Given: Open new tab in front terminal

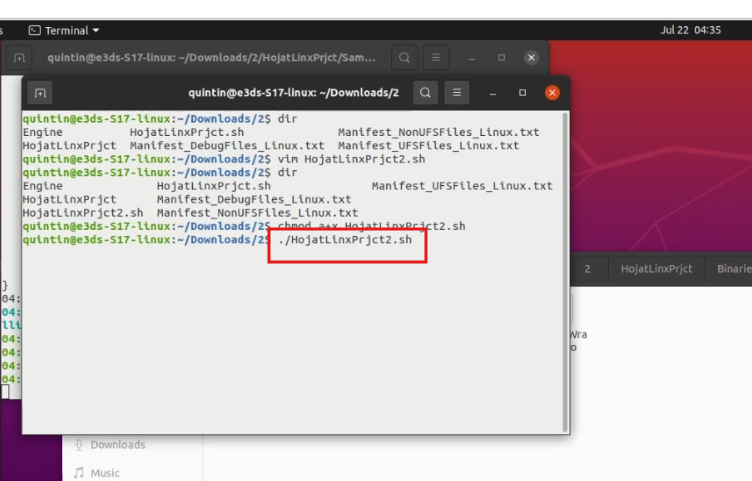Looking at the screenshot, I should coord(41,93).
